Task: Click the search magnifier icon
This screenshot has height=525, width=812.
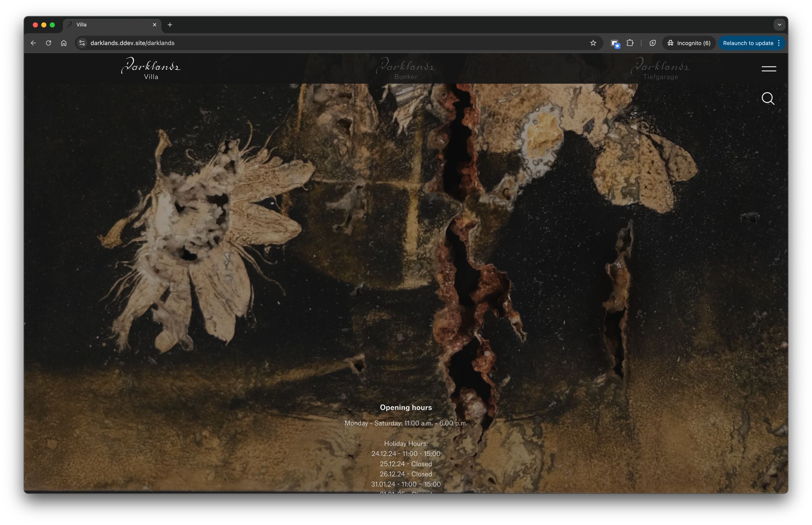Action: 768,98
